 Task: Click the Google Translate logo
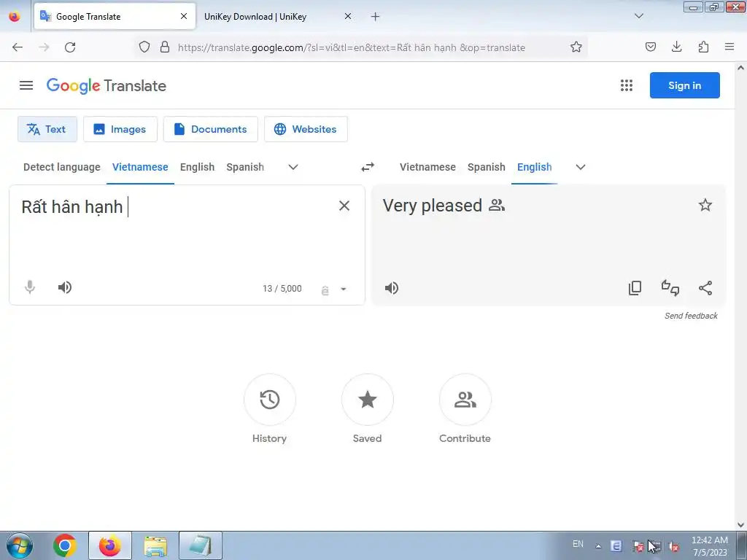coord(107,86)
